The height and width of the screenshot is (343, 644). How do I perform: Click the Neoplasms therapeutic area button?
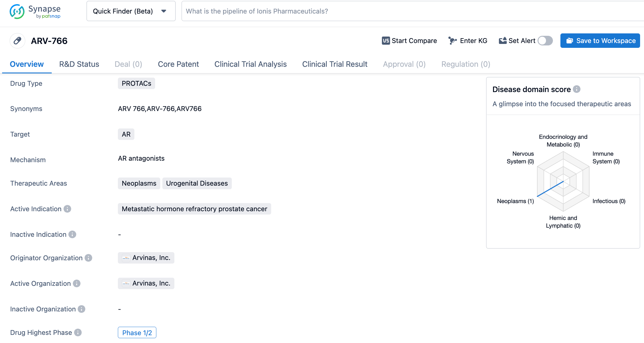coord(138,183)
